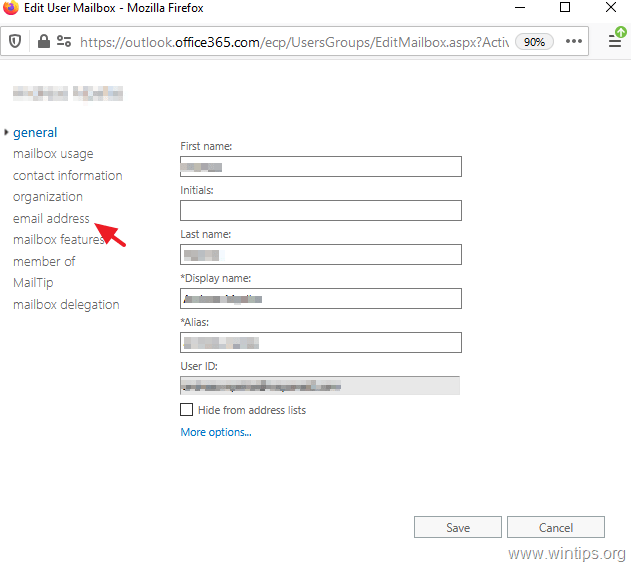The height and width of the screenshot is (564, 631).
Task: Show the mailbox features section
Action: (58, 240)
